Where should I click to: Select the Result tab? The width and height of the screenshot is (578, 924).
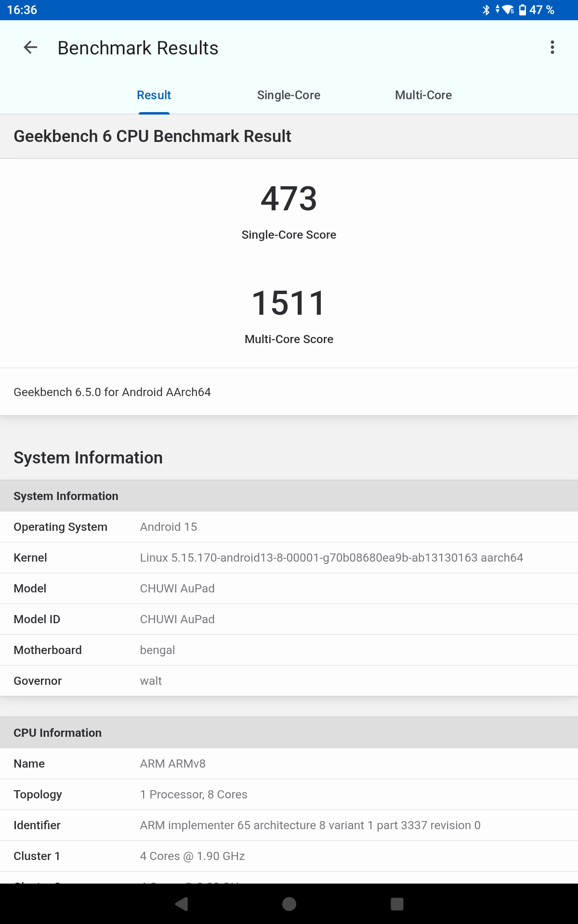154,95
